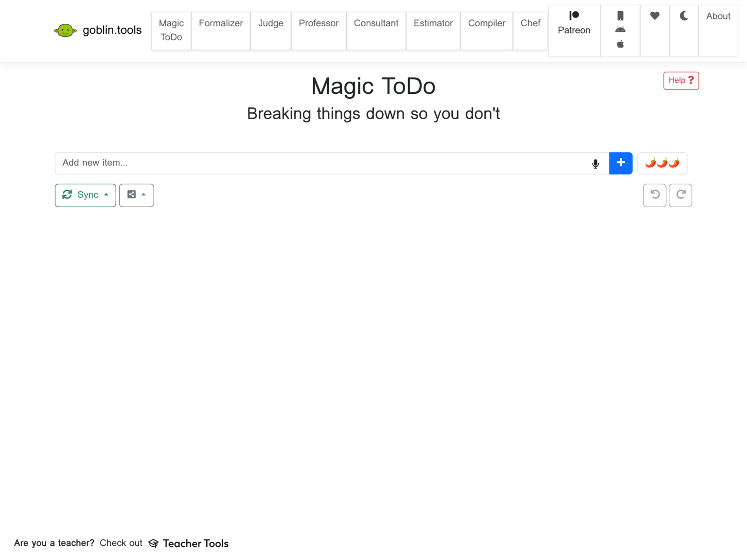747x560 pixels.
Task: Click the undo arrow button
Action: [x=655, y=195]
